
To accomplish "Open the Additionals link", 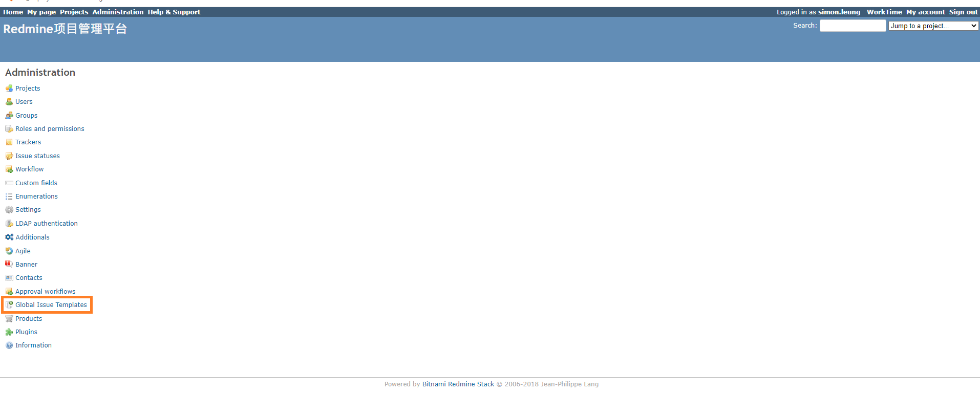I will point(33,237).
